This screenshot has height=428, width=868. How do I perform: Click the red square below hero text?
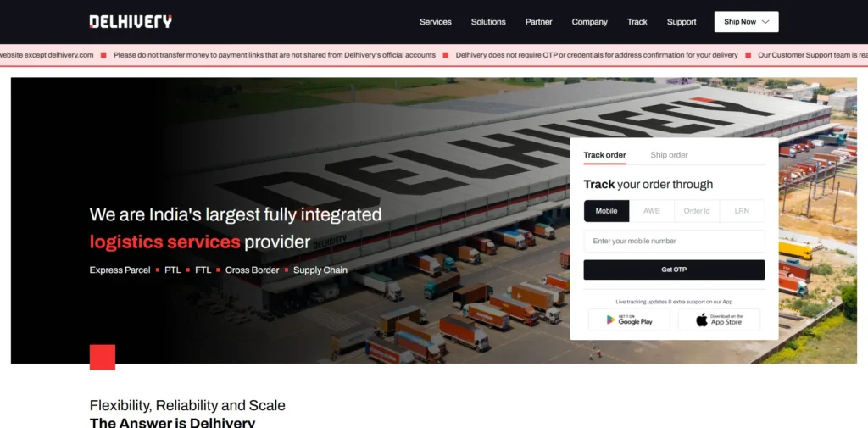[103, 357]
